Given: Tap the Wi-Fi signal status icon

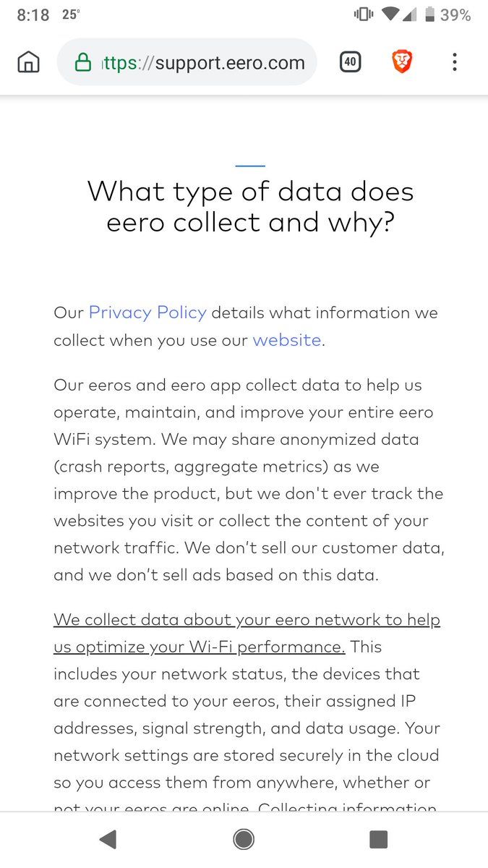Looking at the screenshot, I should pyautogui.click(x=391, y=14).
